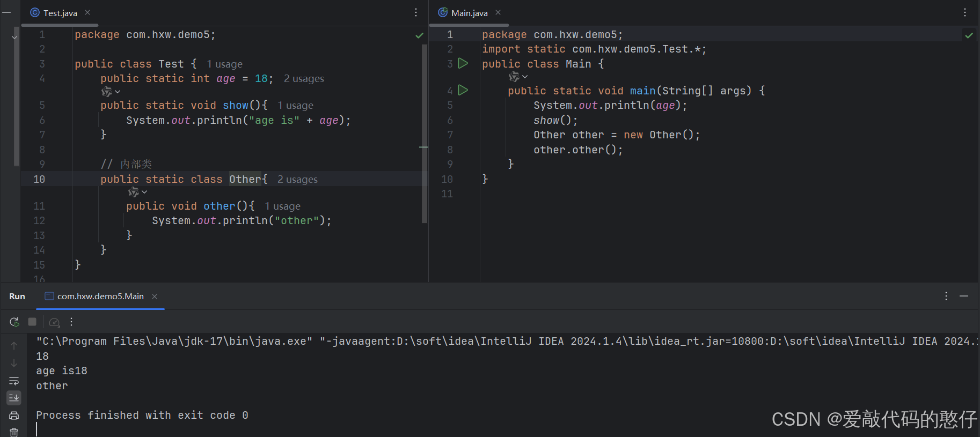The height and width of the screenshot is (437, 980).
Task: Click the Run tool window label
Action: 17,297
